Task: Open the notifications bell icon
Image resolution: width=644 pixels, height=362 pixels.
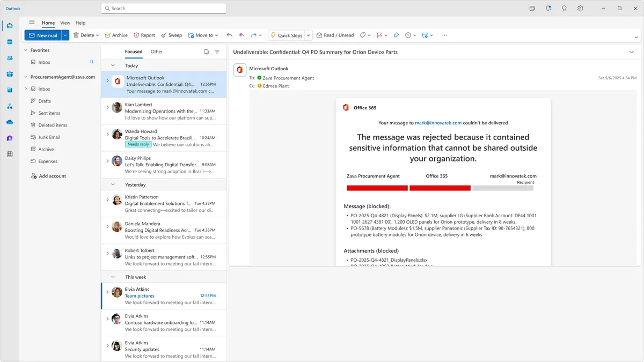Action: [x=548, y=9]
